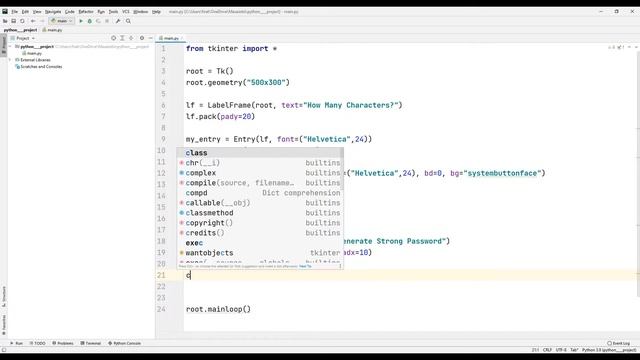Image resolution: width=640 pixels, height=360 pixels.
Task: Open the TODO tool window
Action: [37, 343]
